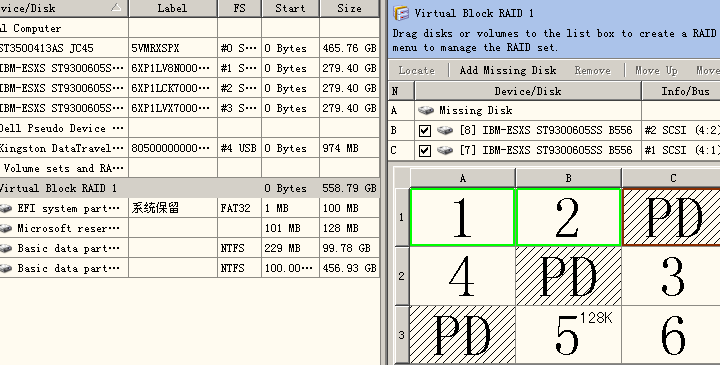Click the RAID list Device/Disk column header
The image size is (720, 365).
(x=528, y=91)
